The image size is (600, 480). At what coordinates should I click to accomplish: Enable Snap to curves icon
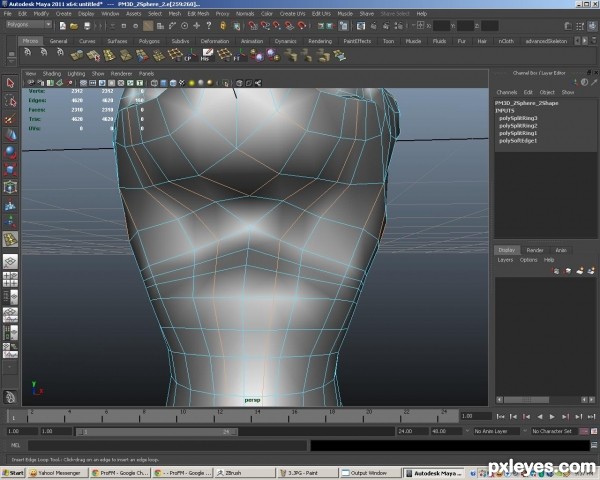[x=265, y=26]
